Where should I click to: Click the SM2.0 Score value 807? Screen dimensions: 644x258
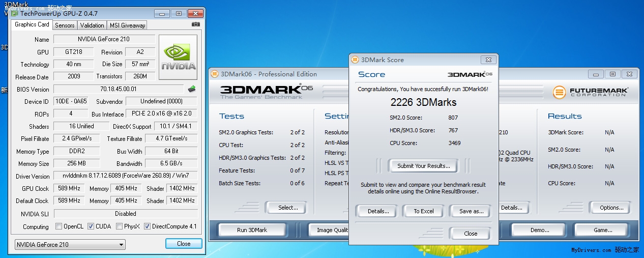[453, 118]
